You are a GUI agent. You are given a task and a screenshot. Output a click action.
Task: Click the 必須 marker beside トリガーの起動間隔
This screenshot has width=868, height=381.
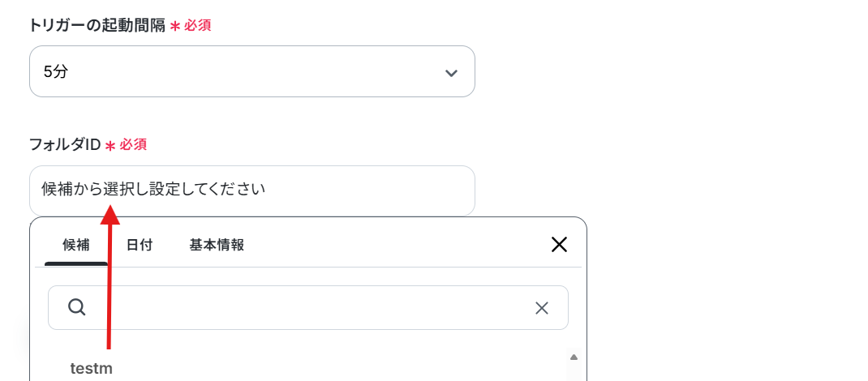pos(198,25)
